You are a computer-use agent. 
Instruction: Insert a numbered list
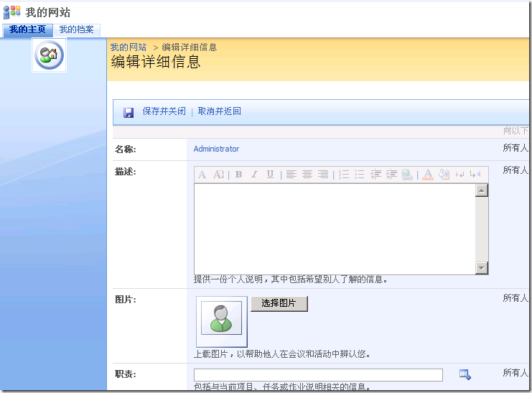tap(344, 175)
